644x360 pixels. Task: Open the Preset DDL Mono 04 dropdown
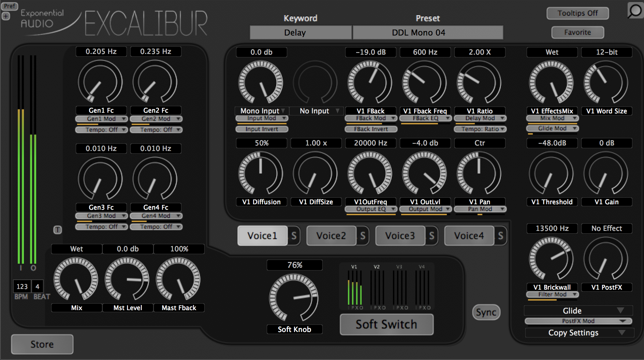pyautogui.click(x=428, y=33)
